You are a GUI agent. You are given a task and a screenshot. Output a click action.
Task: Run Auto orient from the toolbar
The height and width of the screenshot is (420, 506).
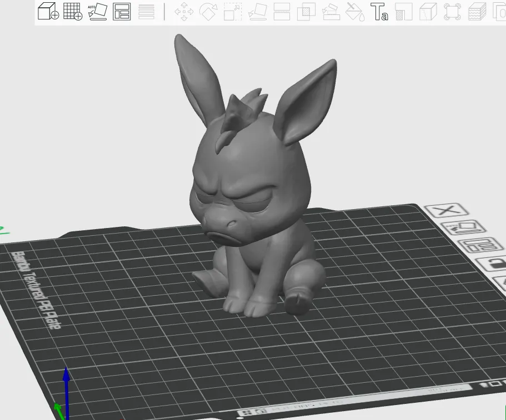pos(97,11)
